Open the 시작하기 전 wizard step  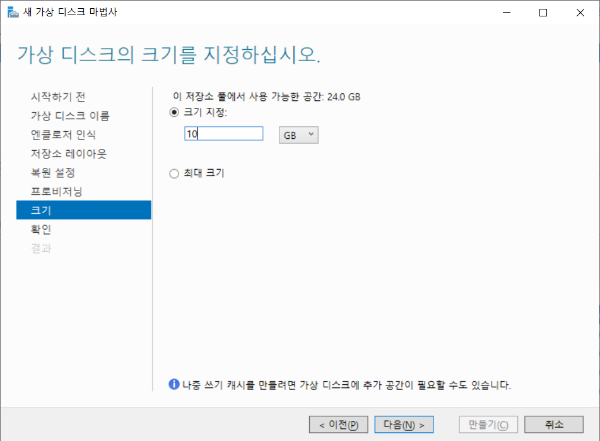tap(58, 97)
